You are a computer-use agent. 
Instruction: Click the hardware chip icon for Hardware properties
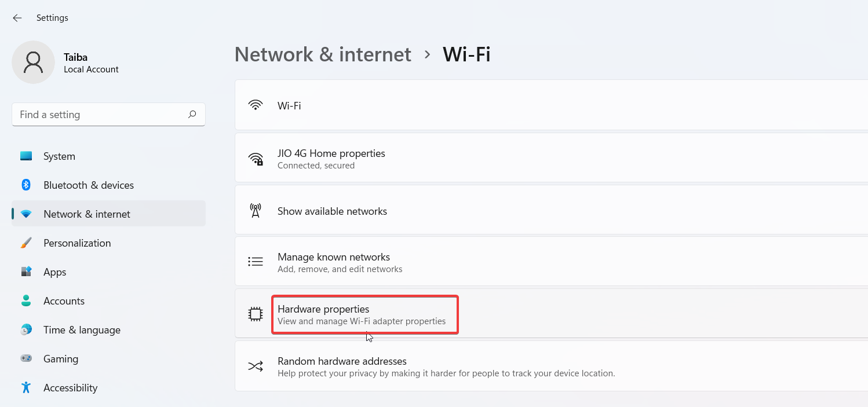click(x=256, y=314)
